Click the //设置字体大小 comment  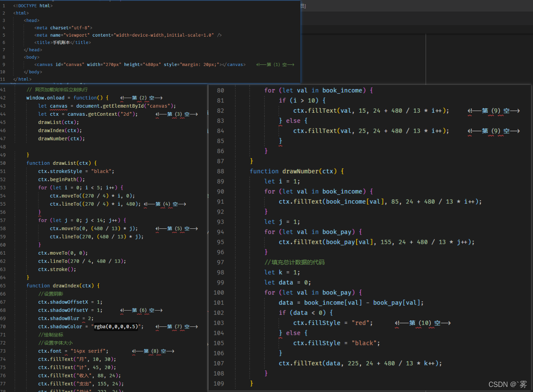55,343
